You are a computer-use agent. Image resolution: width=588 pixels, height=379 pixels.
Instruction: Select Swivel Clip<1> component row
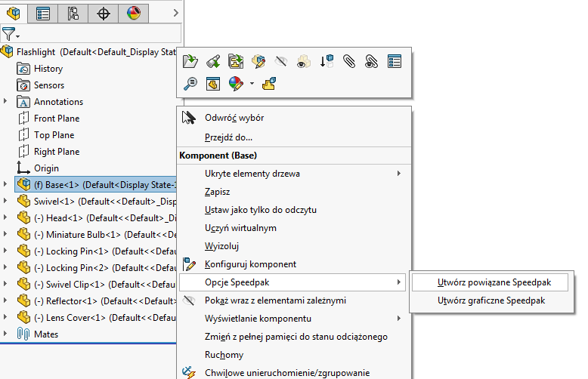96,284
